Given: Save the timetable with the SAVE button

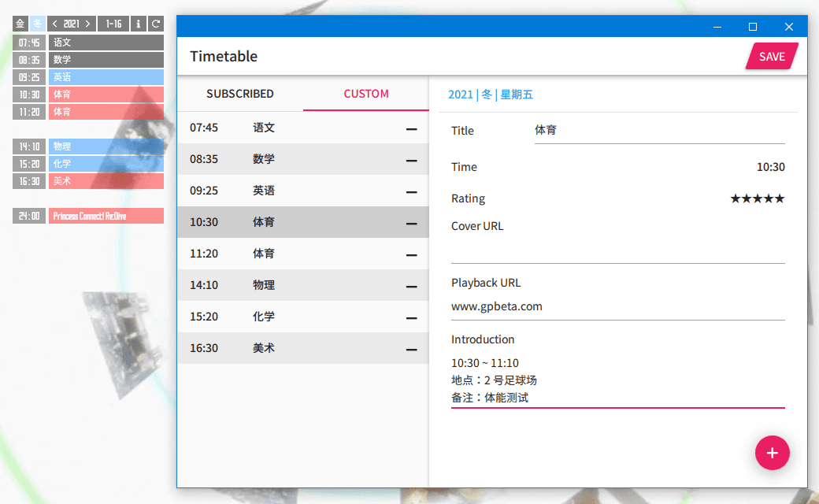Looking at the screenshot, I should click(772, 57).
